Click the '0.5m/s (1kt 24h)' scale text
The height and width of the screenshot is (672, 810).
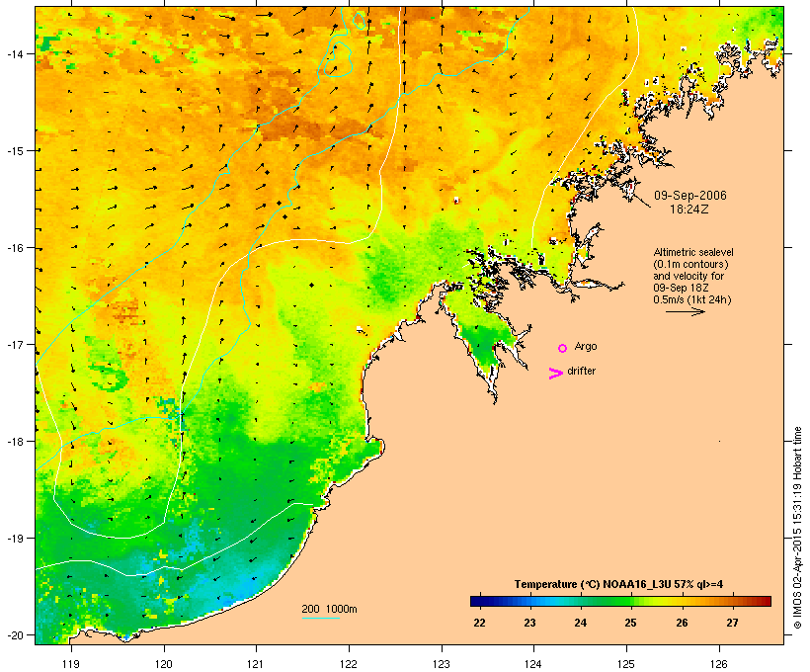692,299
